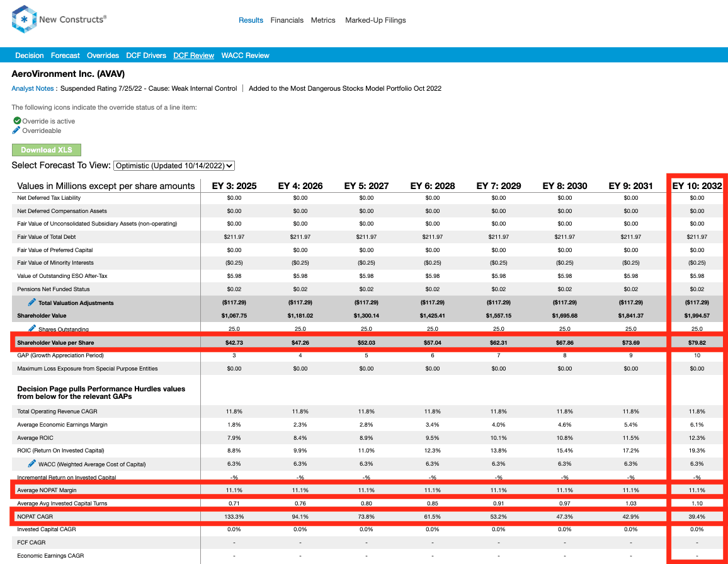Open the Financials tab

287,20
